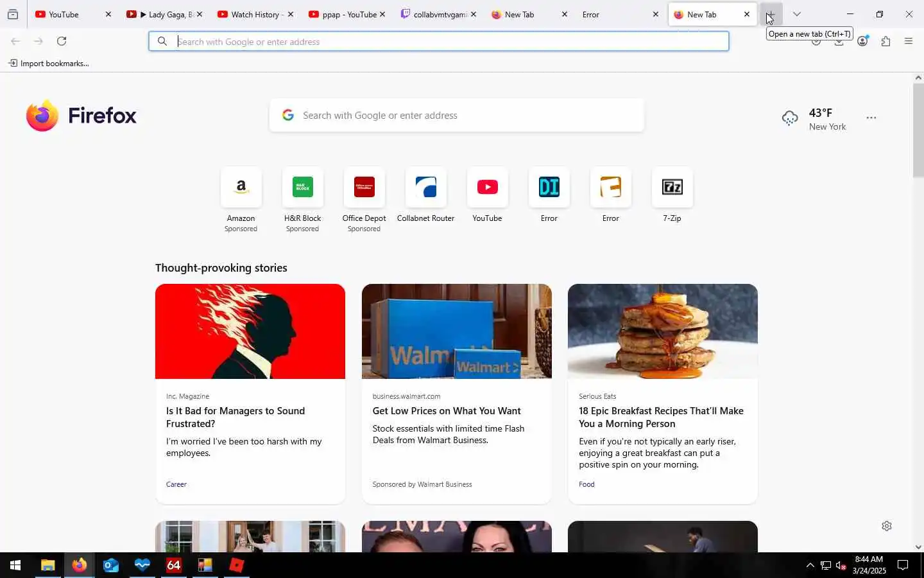Close the active New Tab
This screenshot has height=578, width=924.
point(746,14)
